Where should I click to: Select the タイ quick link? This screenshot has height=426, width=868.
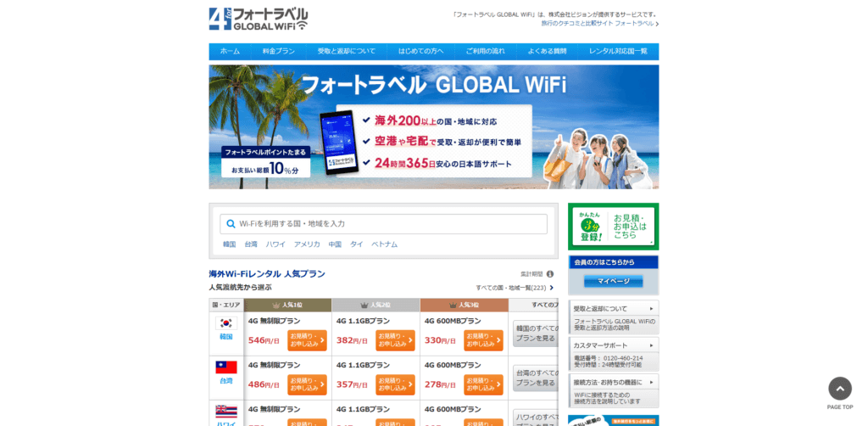357,244
